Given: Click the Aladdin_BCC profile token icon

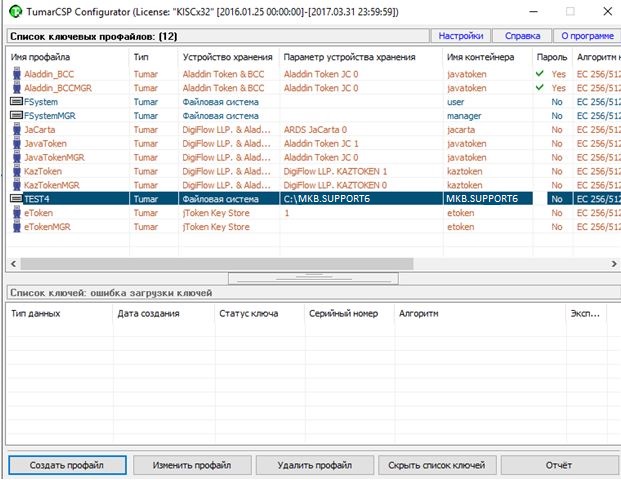Looking at the screenshot, I should point(16,74).
